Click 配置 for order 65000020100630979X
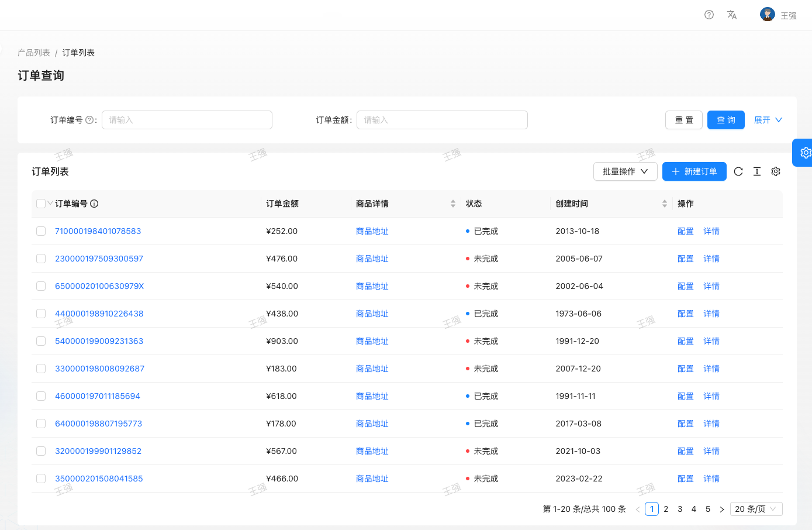812x530 pixels. pos(686,286)
